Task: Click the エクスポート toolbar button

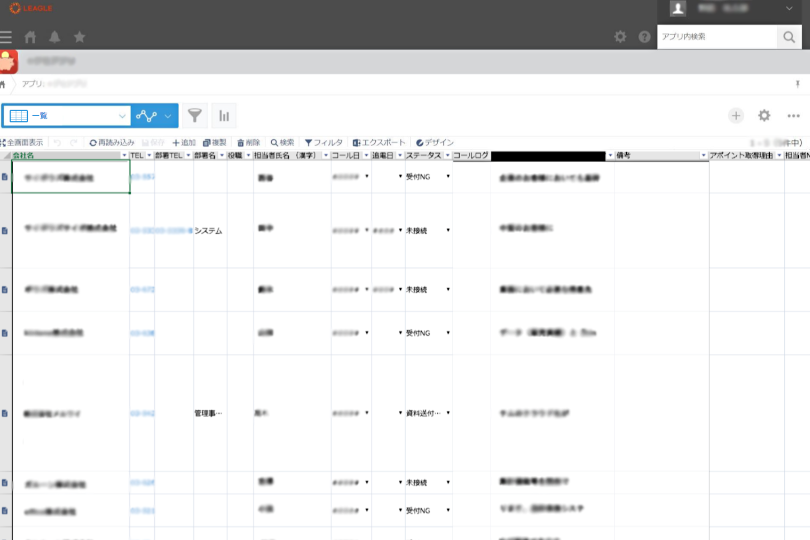Action: coord(379,143)
